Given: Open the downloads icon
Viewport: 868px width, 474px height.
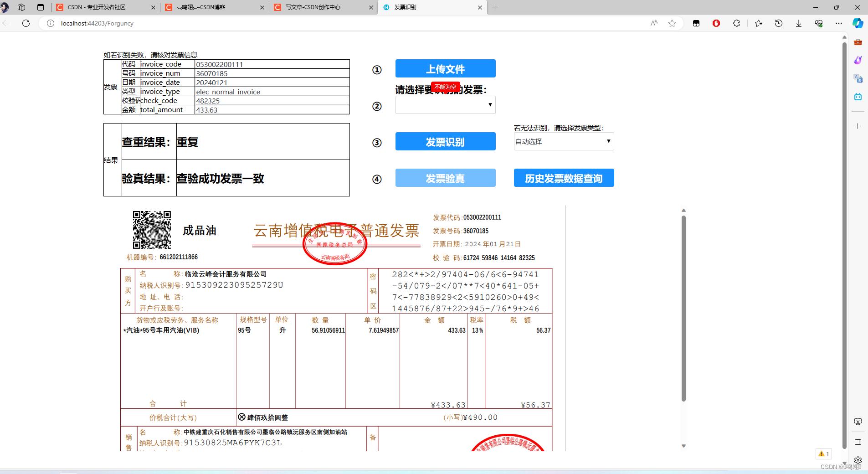Looking at the screenshot, I should pyautogui.click(x=799, y=23).
